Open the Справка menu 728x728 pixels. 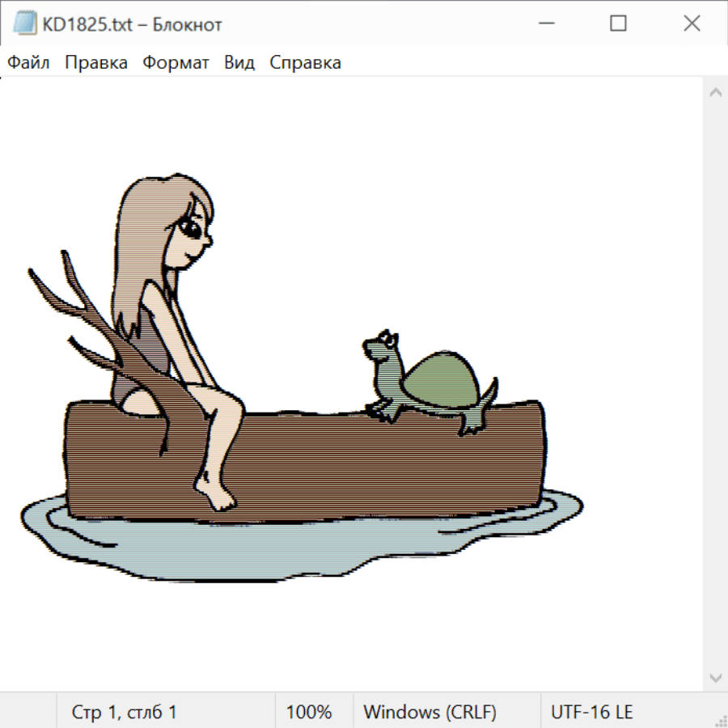click(x=305, y=63)
